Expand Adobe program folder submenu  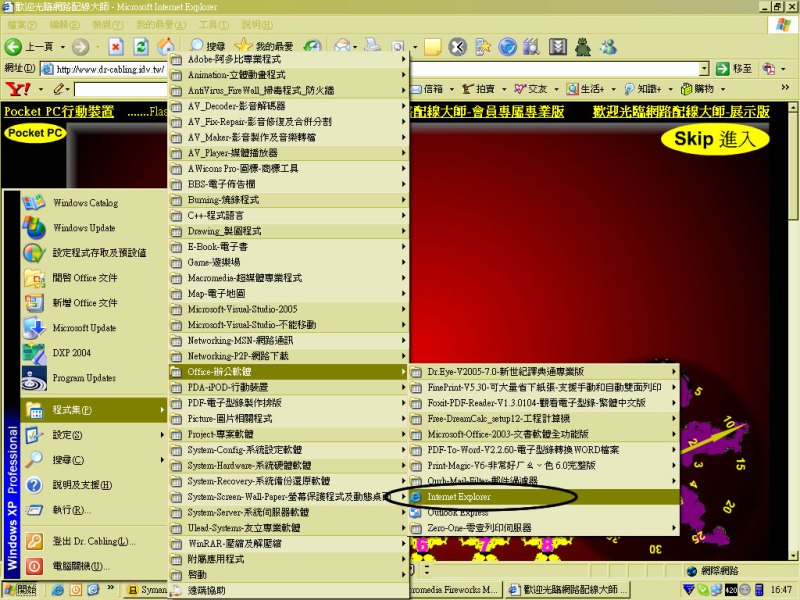[x=289, y=60]
